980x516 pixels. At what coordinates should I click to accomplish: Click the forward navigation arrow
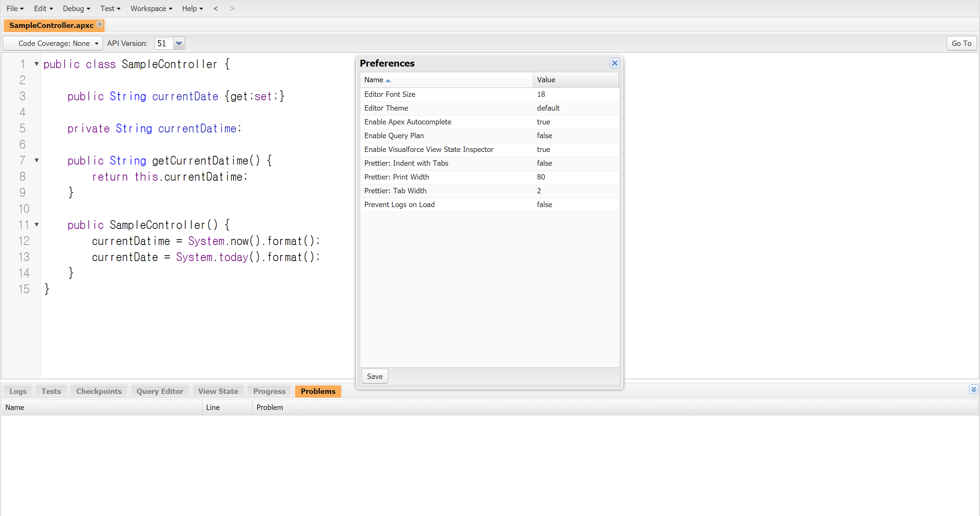coord(232,8)
